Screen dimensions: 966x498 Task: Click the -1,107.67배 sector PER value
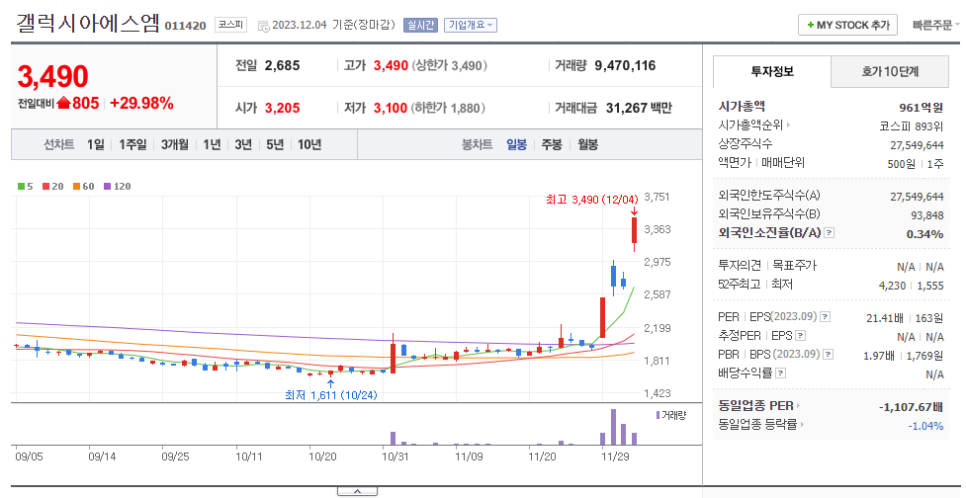(x=911, y=407)
